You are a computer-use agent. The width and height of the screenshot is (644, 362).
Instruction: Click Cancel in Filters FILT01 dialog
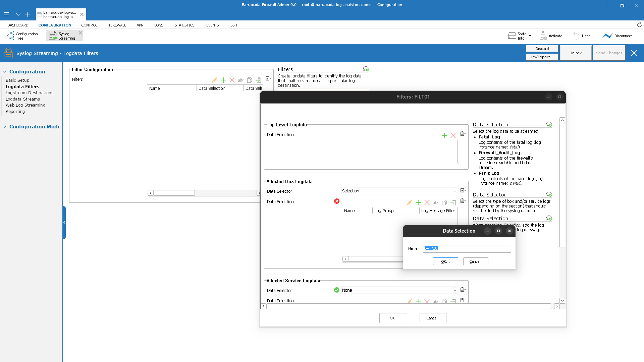(433, 318)
